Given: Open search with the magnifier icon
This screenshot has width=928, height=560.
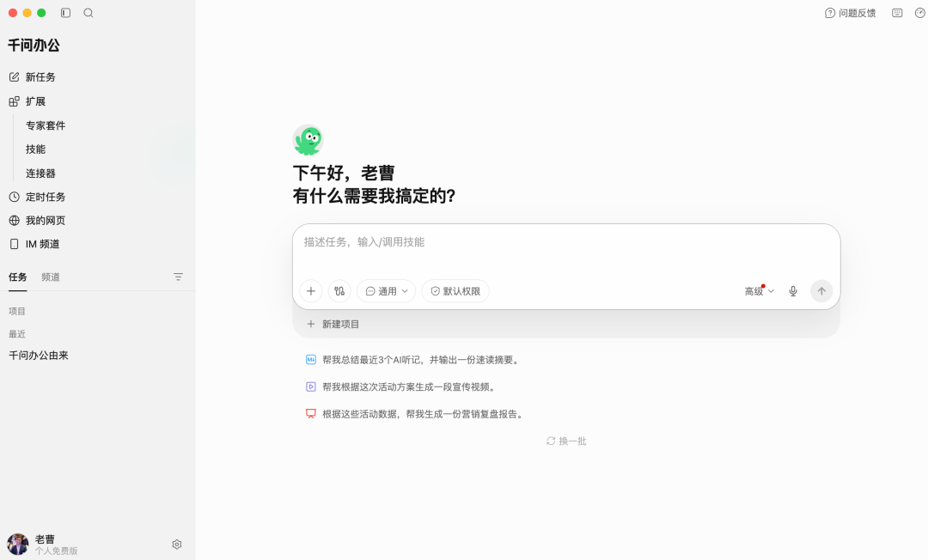Looking at the screenshot, I should [89, 13].
